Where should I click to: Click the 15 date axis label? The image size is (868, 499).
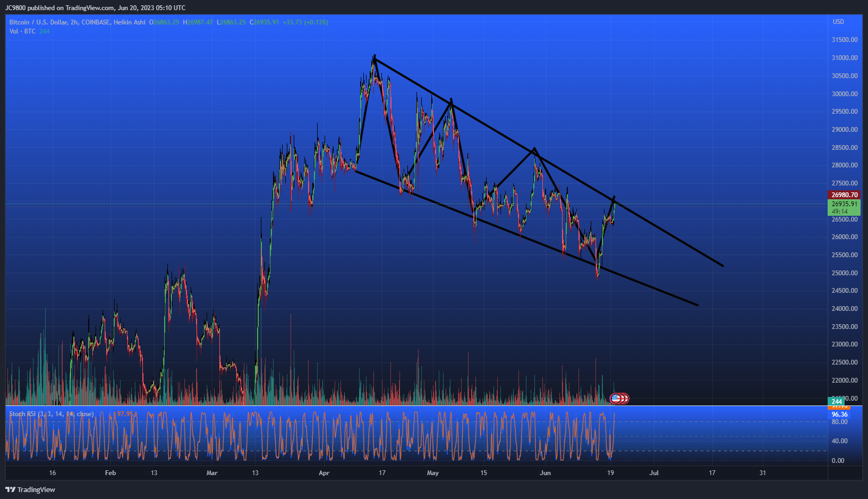pos(483,473)
